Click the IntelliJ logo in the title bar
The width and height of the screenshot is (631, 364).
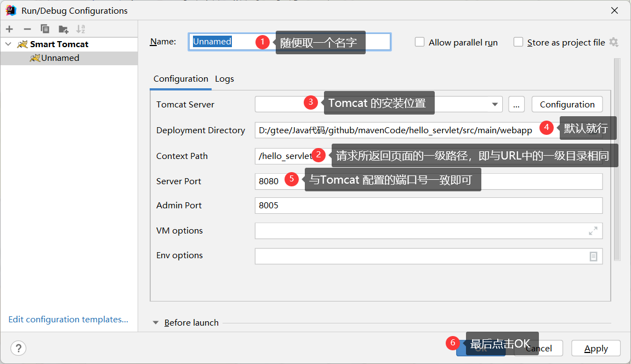(11, 10)
